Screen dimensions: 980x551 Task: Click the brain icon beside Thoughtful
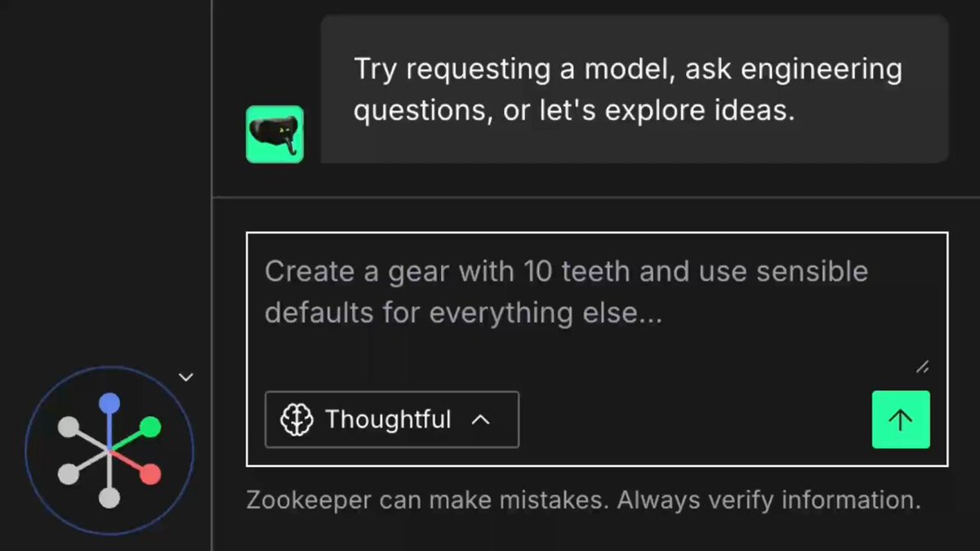tap(296, 420)
